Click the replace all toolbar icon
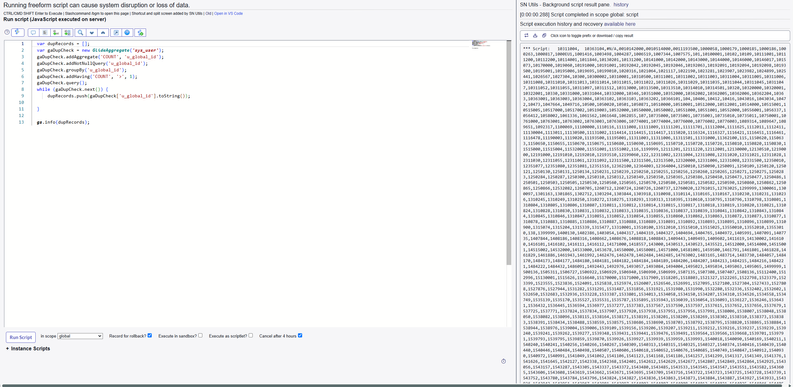Image resolution: width=793 pixels, height=387 pixels. (x=67, y=32)
